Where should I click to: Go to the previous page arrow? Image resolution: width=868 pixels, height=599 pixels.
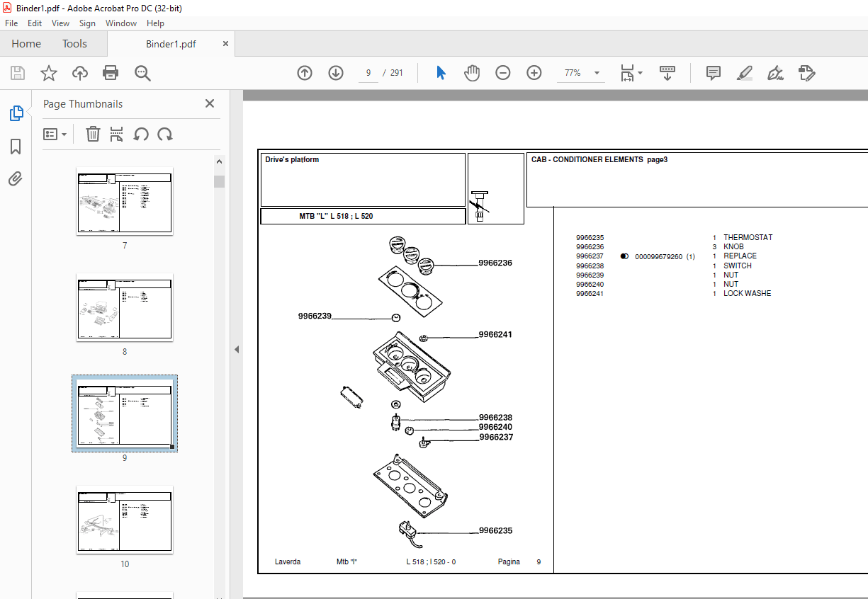coord(305,73)
